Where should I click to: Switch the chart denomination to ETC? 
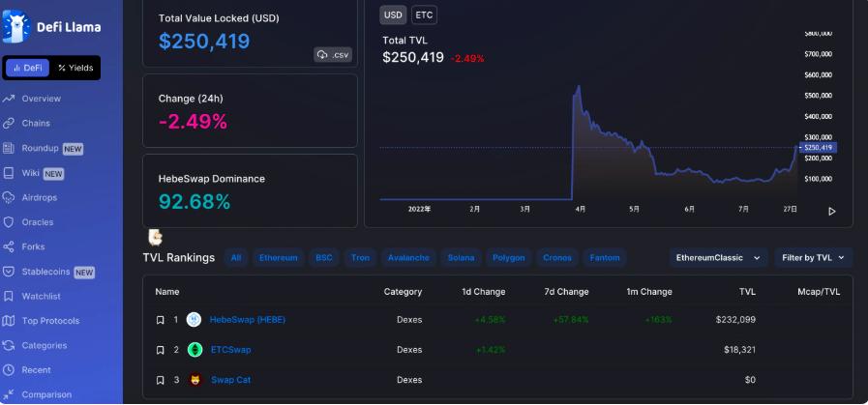pyautogui.click(x=424, y=14)
